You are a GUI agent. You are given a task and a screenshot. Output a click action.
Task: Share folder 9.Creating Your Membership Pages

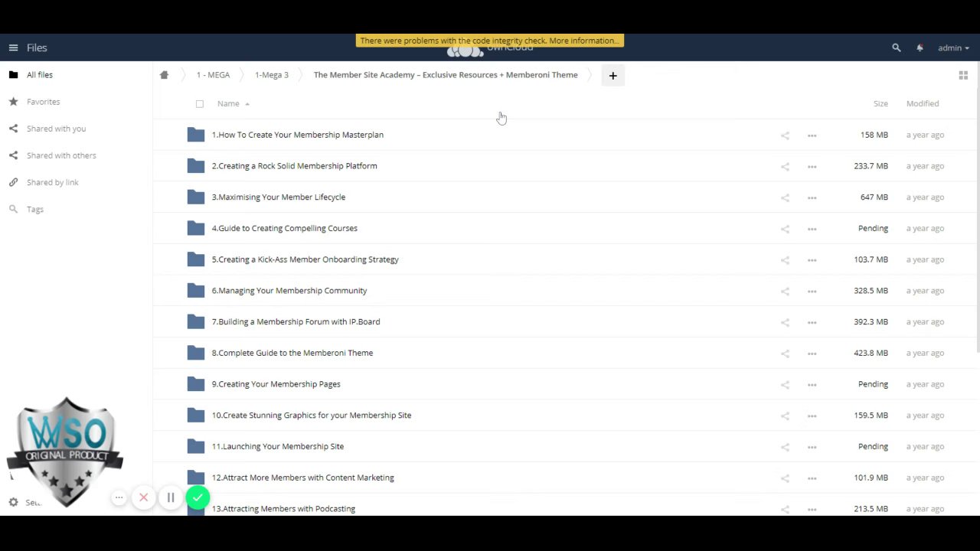pyautogui.click(x=785, y=385)
